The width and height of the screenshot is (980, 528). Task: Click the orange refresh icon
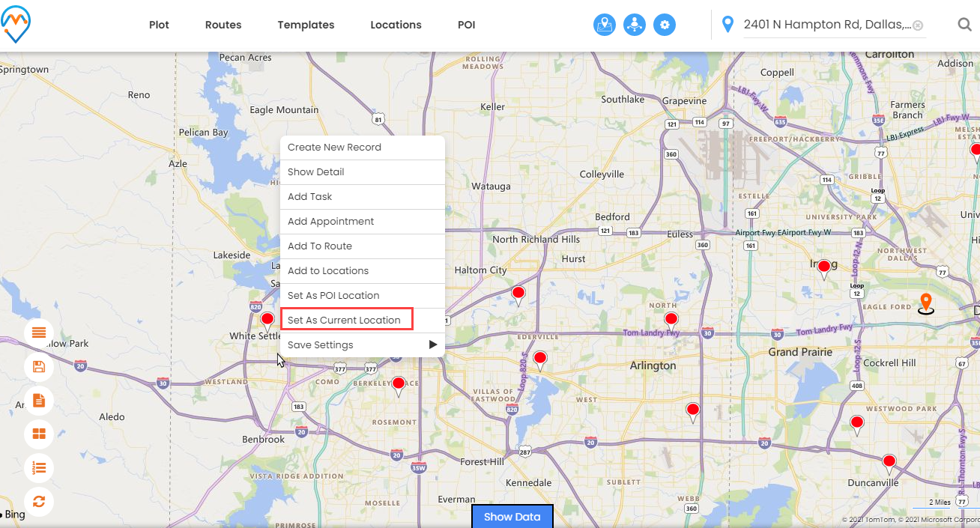pos(39,502)
